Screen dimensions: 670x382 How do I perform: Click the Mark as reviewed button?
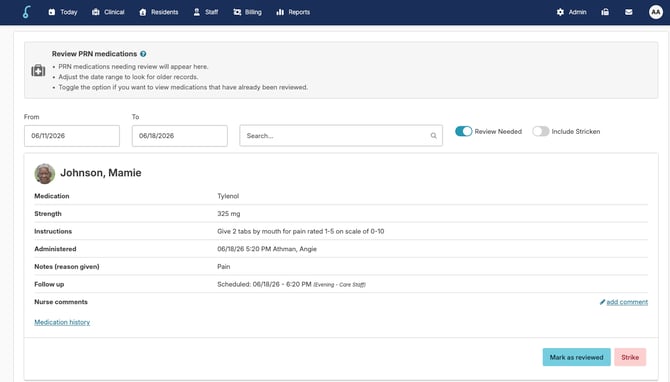pyautogui.click(x=576, y=357)
